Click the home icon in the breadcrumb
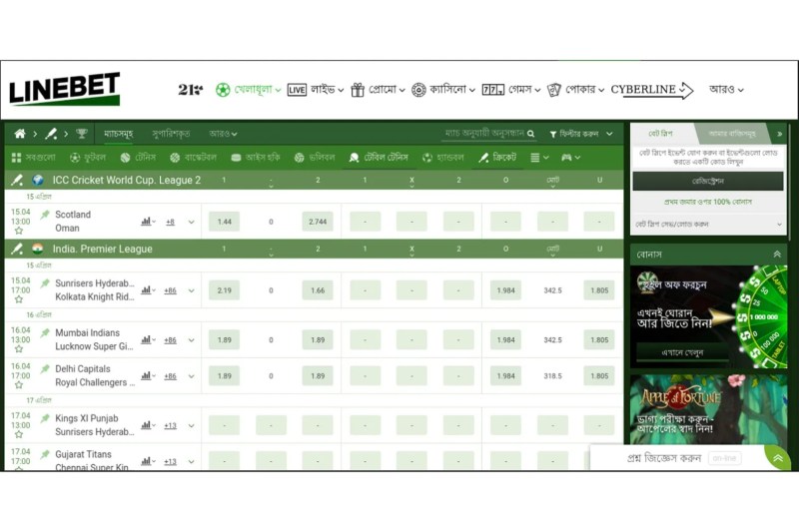 click(19, 134)
